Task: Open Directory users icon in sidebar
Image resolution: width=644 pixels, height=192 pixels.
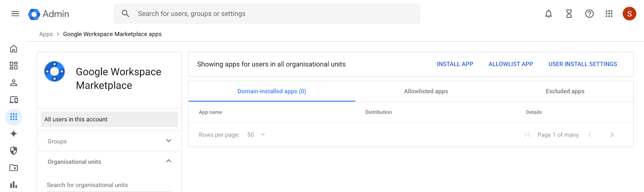Action: [14, 83]
